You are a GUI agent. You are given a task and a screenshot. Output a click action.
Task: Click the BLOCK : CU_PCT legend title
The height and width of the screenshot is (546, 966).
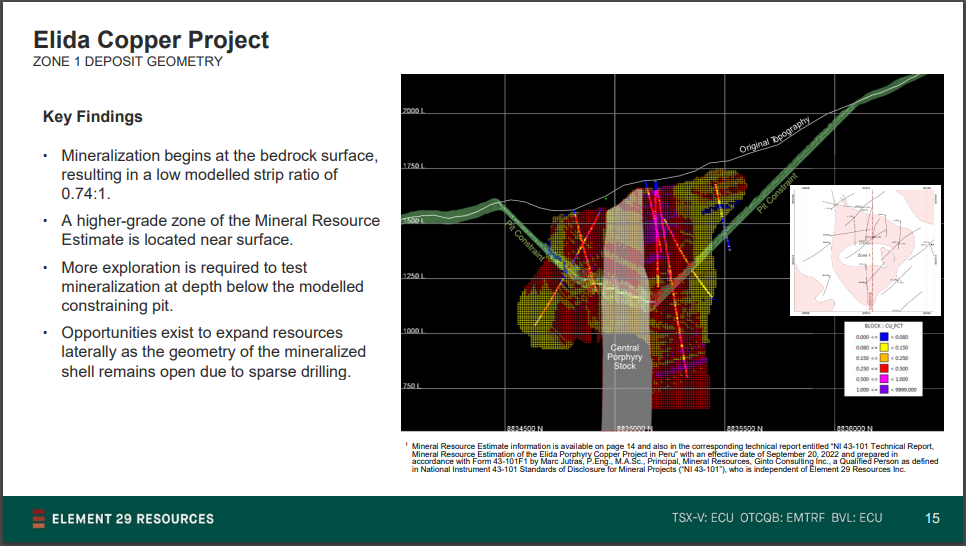886,326
